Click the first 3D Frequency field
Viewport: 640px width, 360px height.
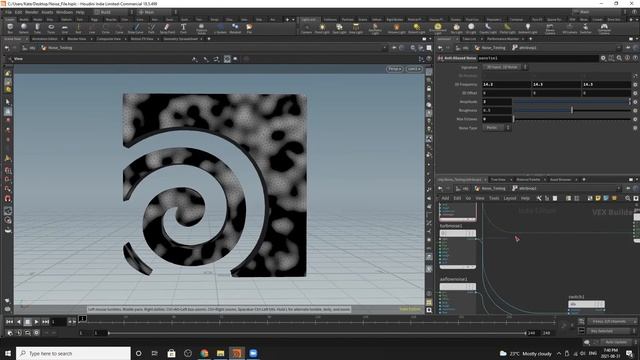[506, 84]
